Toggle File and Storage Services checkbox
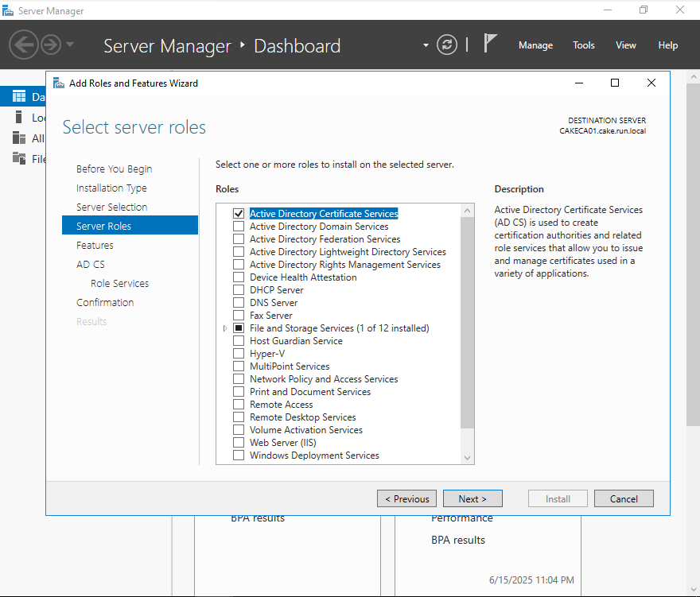 click(x=239, y=328)
